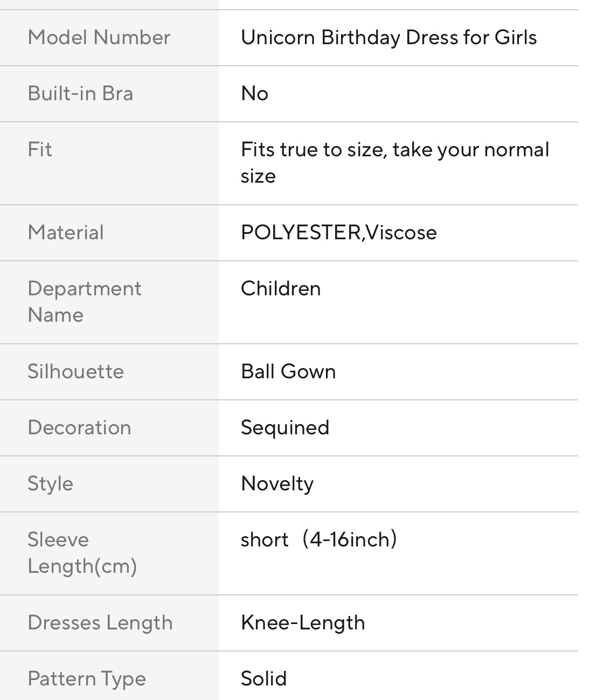The image size is (604, 700).
Task: Click the Model Number label
Action: click(x=99, y=38)
